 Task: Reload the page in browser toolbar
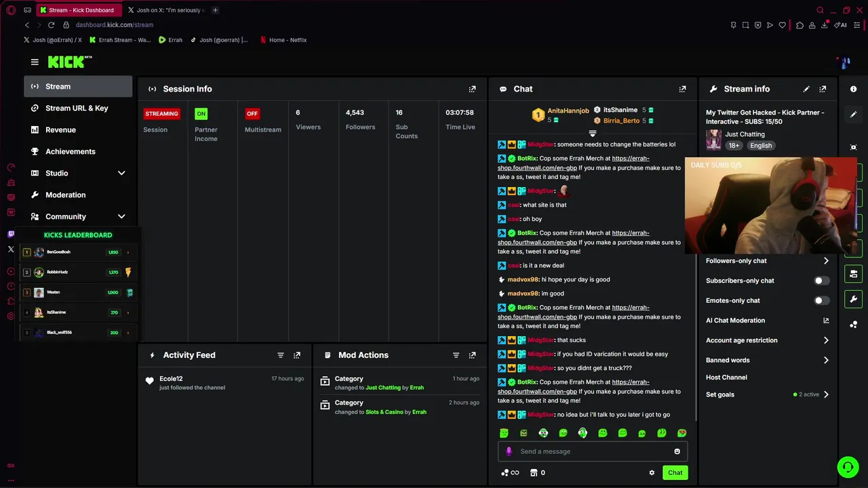click(51, 25)
